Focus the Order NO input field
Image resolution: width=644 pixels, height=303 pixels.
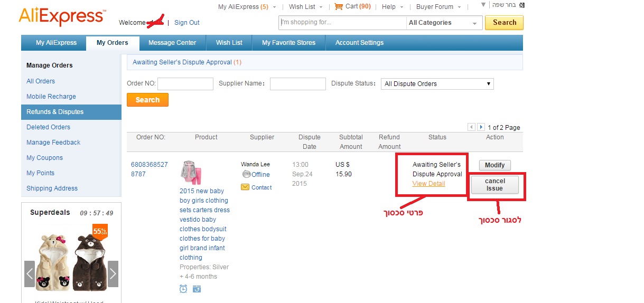pyautogui.click(x=185, y=84)
